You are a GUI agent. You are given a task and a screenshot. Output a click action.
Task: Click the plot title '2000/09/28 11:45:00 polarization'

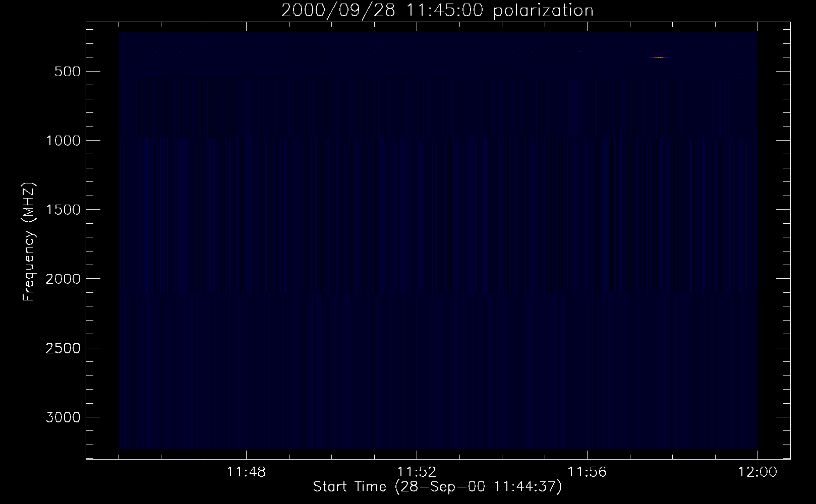coord(437,11)
